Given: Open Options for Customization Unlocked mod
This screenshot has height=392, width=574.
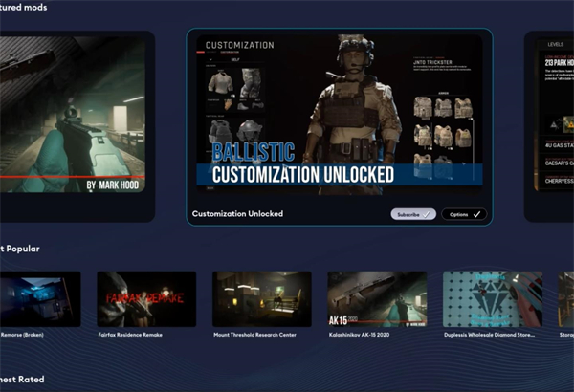Looking at the screenshot, I should (464, 214).
